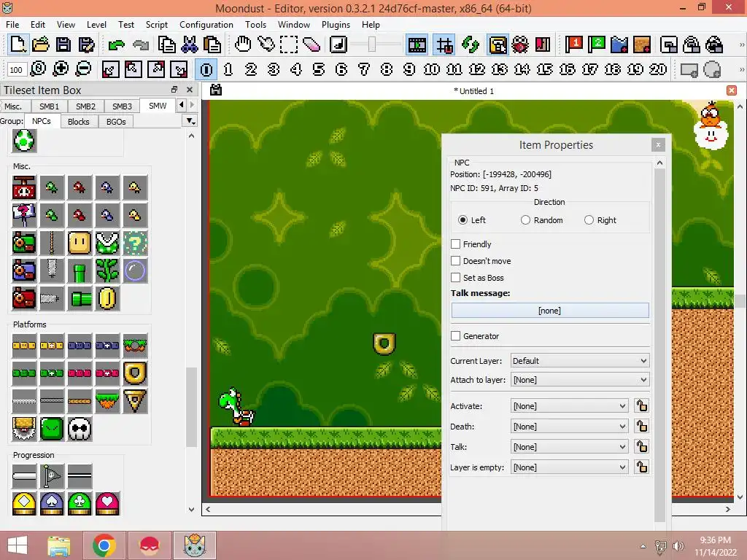Click the button beside Death dropdown
Image resolution: width=747 pixels, height=560 pixels.
(642, 427)
